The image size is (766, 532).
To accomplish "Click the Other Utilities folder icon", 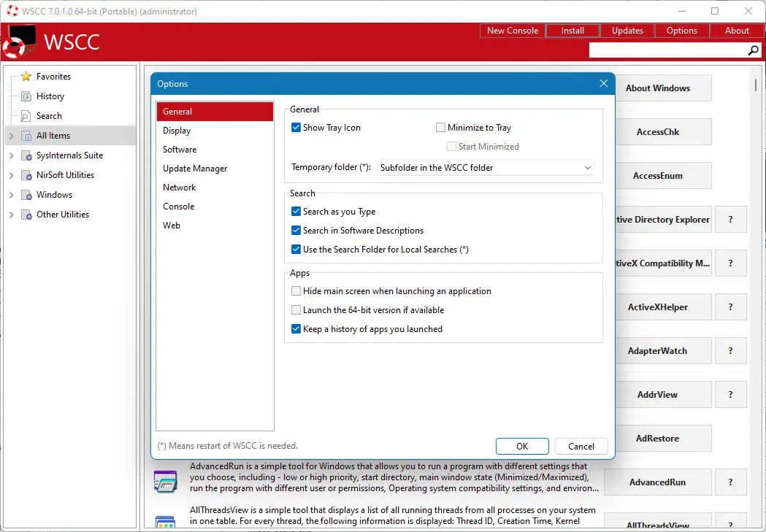I will [x=26, y=215].
